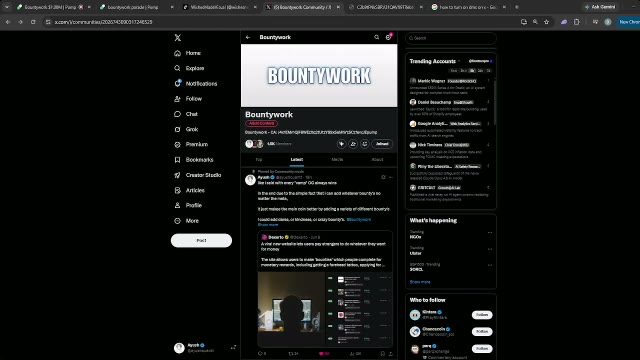Open options for the NGOs trend
Image resolution: width=640 pixels, height=360 pixels.
click(490, 232)
